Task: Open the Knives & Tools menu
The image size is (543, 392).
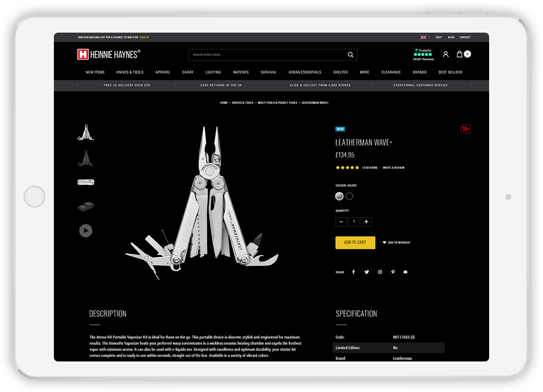Action: pos(130,72)
